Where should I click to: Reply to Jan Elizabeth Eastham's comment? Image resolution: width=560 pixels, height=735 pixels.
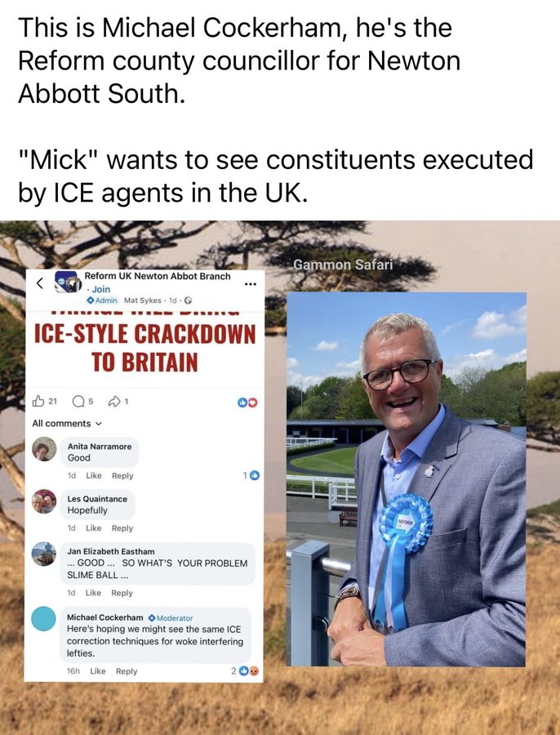pyautogui.click(x=122, y=593)
